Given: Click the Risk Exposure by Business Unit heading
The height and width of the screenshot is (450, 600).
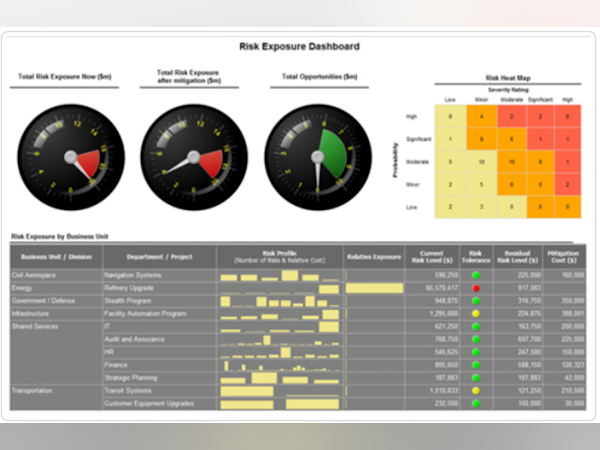Looking at the screenshot, I should pos(60,236).
